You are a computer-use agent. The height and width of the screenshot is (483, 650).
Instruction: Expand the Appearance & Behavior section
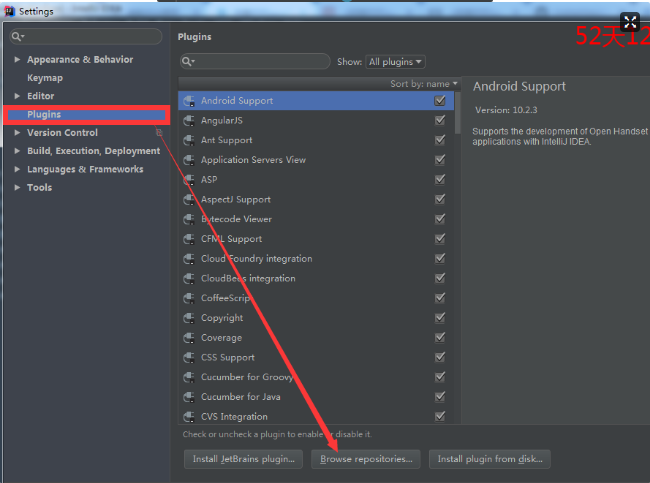click(17, 59)
